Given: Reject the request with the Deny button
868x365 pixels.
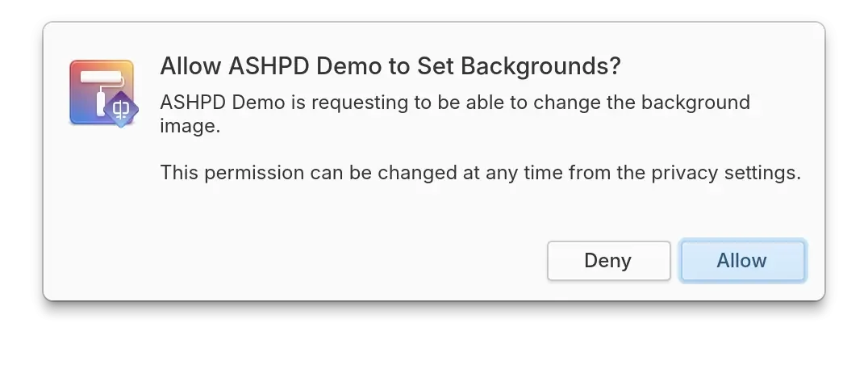Looking at the screenshot, I should [x=608, y=260].
